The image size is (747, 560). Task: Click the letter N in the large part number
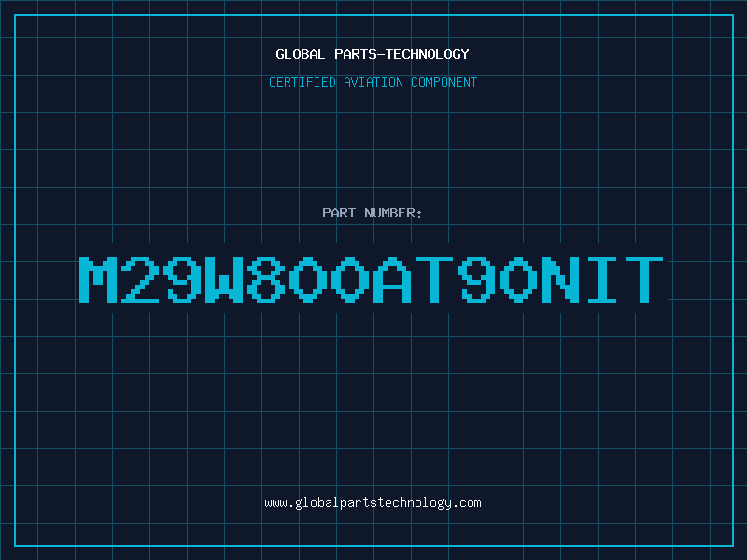pos(560,279)
